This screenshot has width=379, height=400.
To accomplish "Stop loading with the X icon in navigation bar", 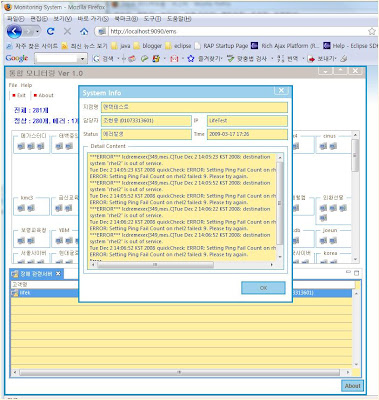I will 67,31.
